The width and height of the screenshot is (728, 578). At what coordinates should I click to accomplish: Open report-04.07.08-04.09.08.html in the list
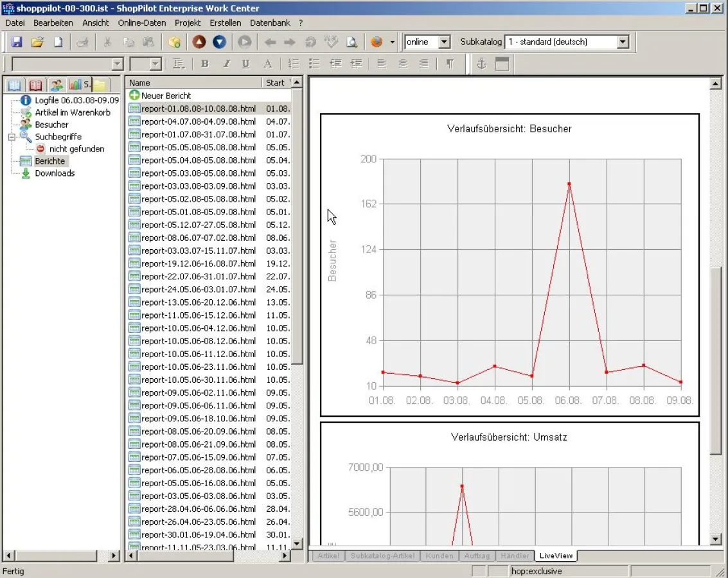tap(199, 121)
